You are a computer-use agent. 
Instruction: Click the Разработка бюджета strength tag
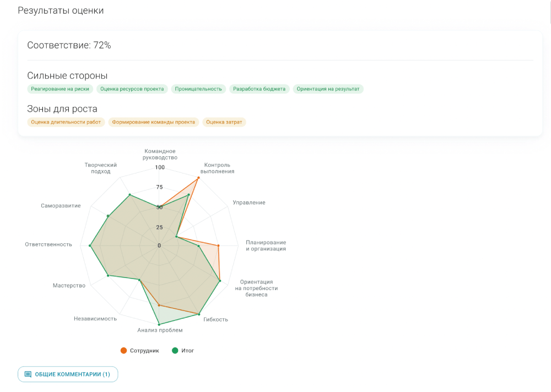coord(259,89)
